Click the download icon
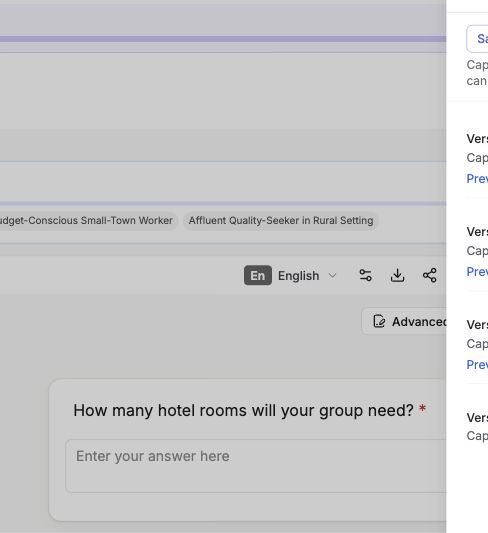 pyautogui.click(x=397, y=275)
